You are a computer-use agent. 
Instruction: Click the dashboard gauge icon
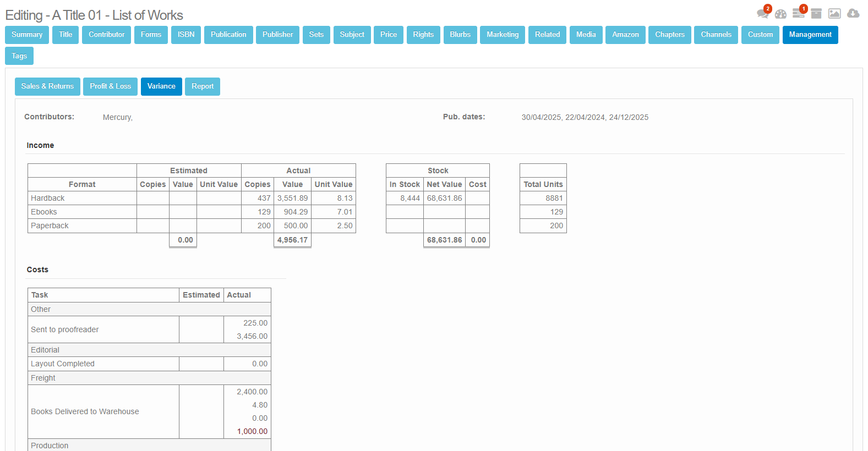tap(780, 14)
